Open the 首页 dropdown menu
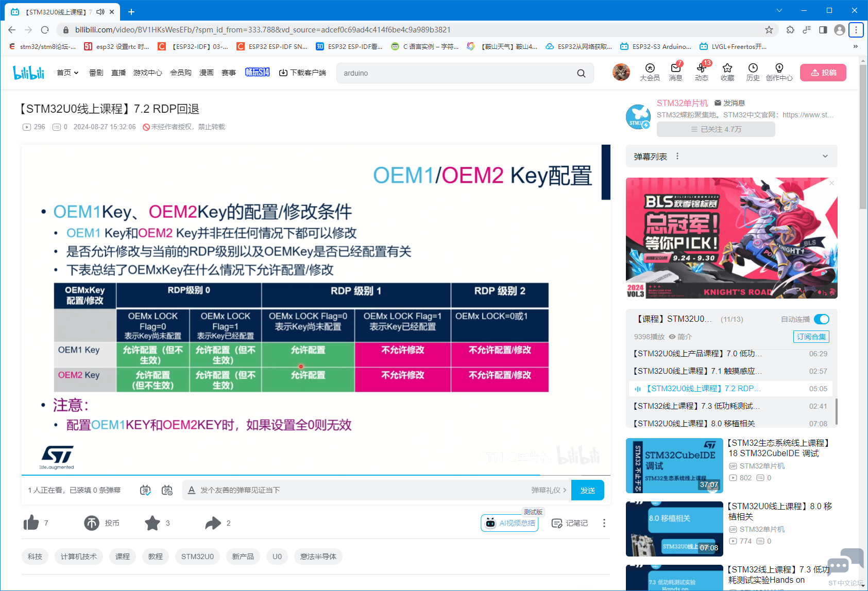This screenshot has height=591, width=868. point(67,73)
